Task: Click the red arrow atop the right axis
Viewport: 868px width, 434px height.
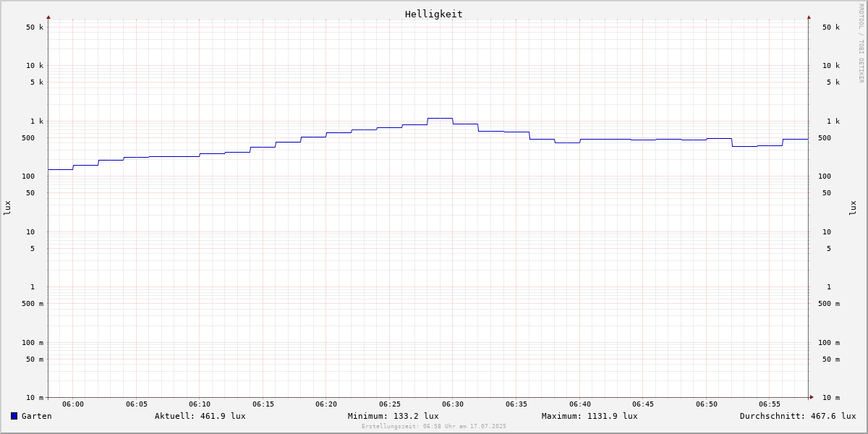Action: pos(809,17)
